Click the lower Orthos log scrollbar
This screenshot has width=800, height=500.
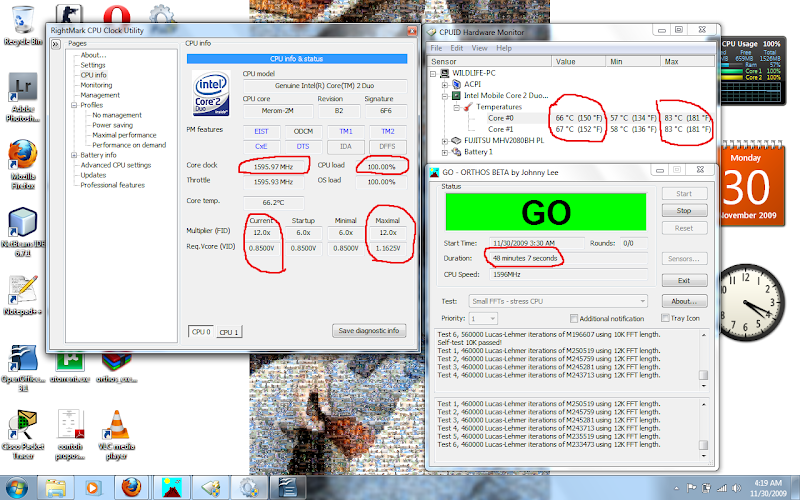click(704, 429)
